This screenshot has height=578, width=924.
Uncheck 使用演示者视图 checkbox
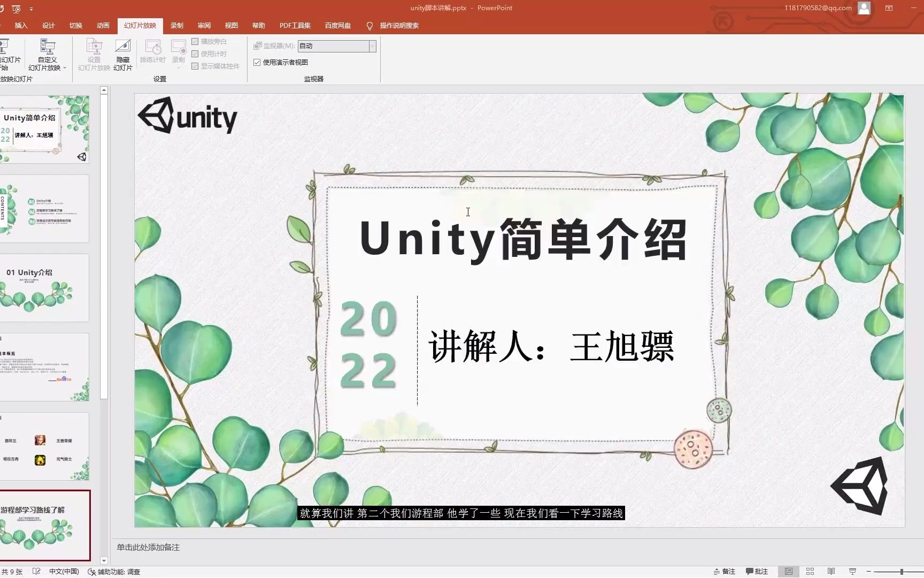pyautogui.click(x=257, y=62)
